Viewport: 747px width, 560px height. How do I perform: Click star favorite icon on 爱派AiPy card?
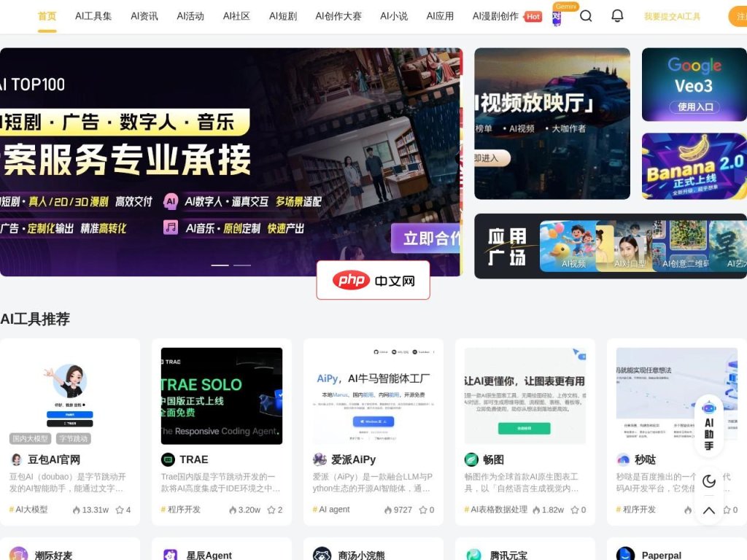[x=423, y=510]
